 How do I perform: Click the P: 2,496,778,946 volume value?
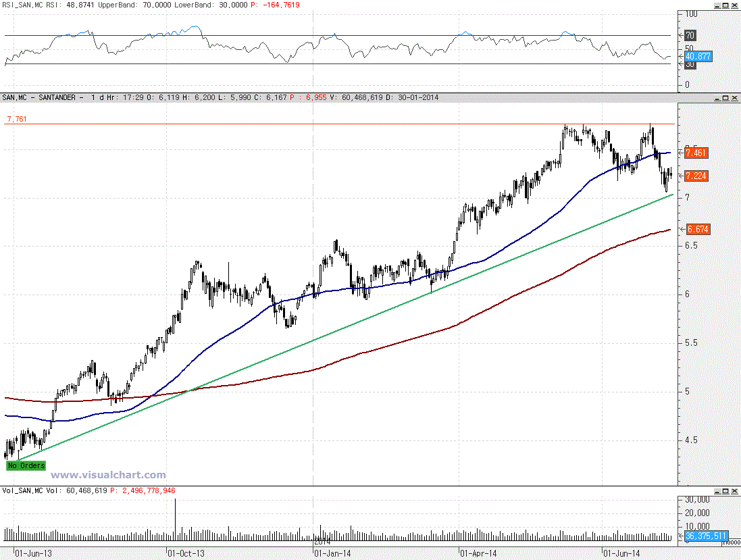tap(143, 490)
